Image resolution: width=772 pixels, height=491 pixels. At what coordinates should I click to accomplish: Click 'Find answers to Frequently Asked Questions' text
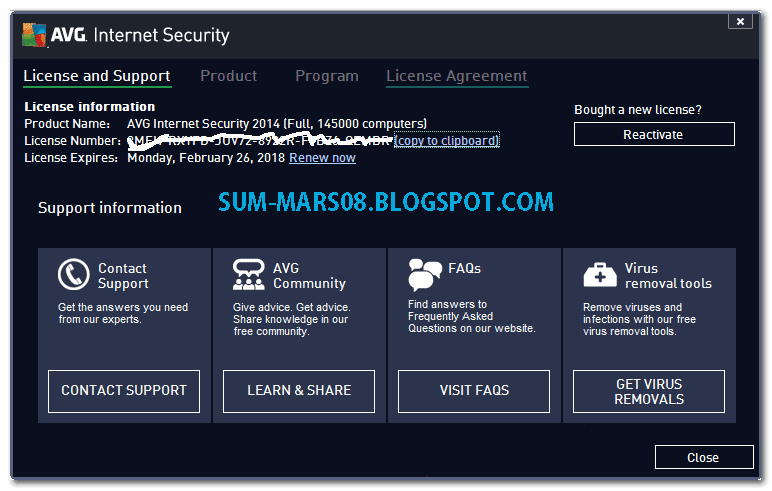pos(472,316)
